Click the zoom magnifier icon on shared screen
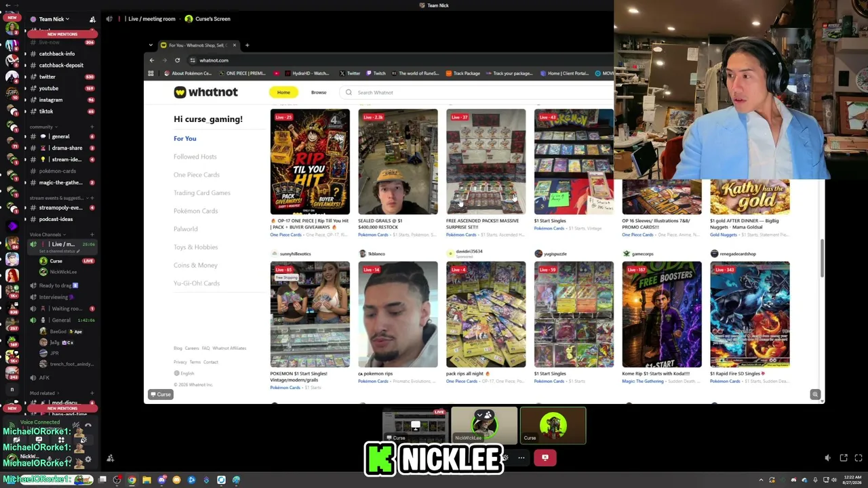The height and width of the screenshot is (488, 868). [x=815, y=394]
